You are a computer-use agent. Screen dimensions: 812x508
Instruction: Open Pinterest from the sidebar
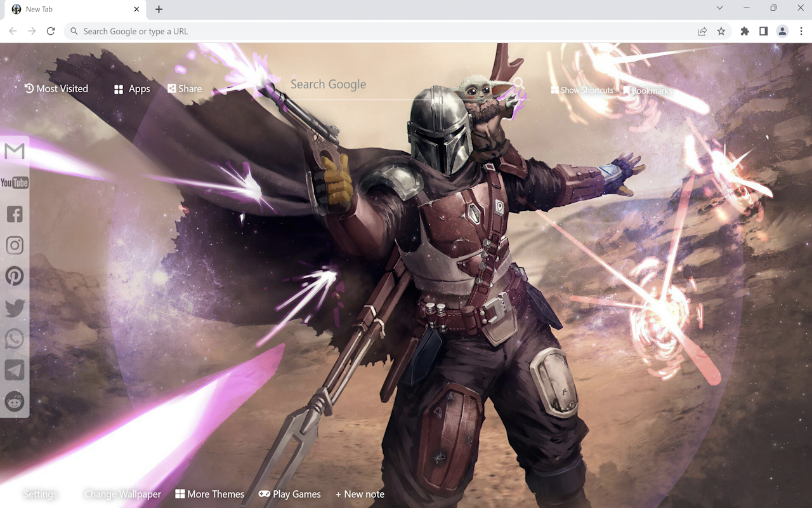click(14, 276)
